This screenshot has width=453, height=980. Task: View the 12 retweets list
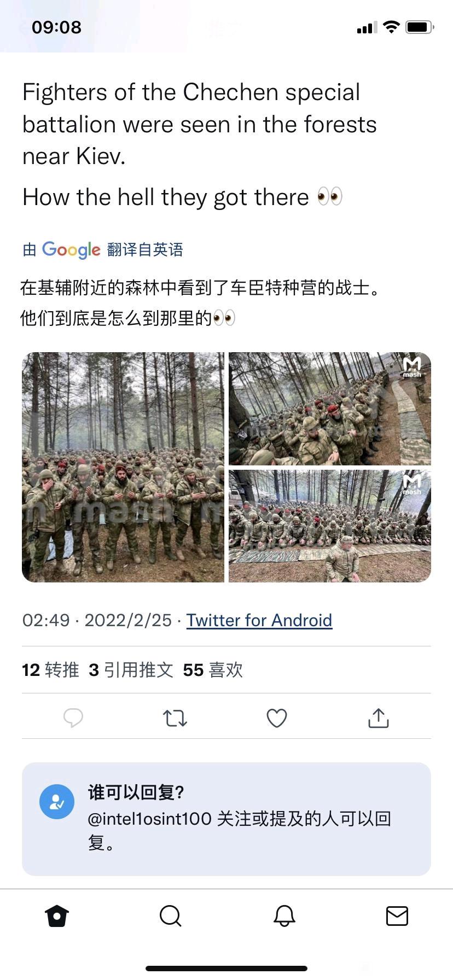coord(50,670)
